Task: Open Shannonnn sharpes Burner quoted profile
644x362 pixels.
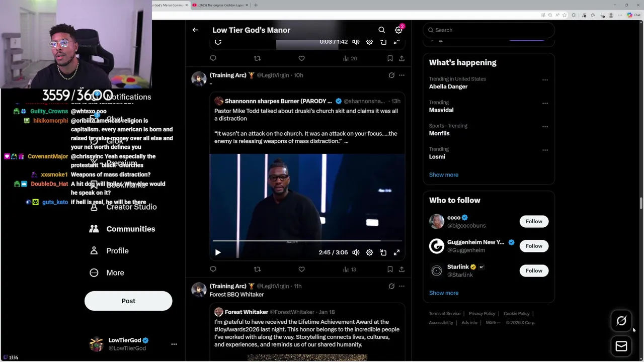Action: point(278,101)
